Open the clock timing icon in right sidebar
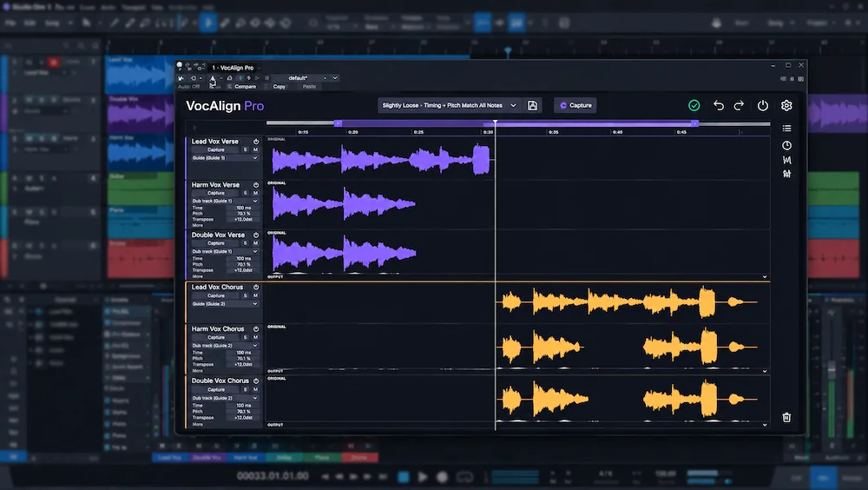The image size is (868, 490). coord(786,145)
